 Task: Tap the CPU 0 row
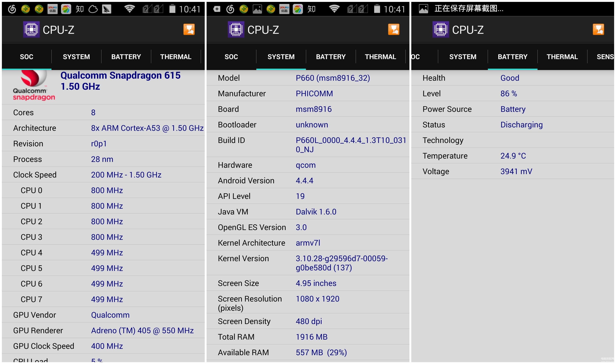103,190
